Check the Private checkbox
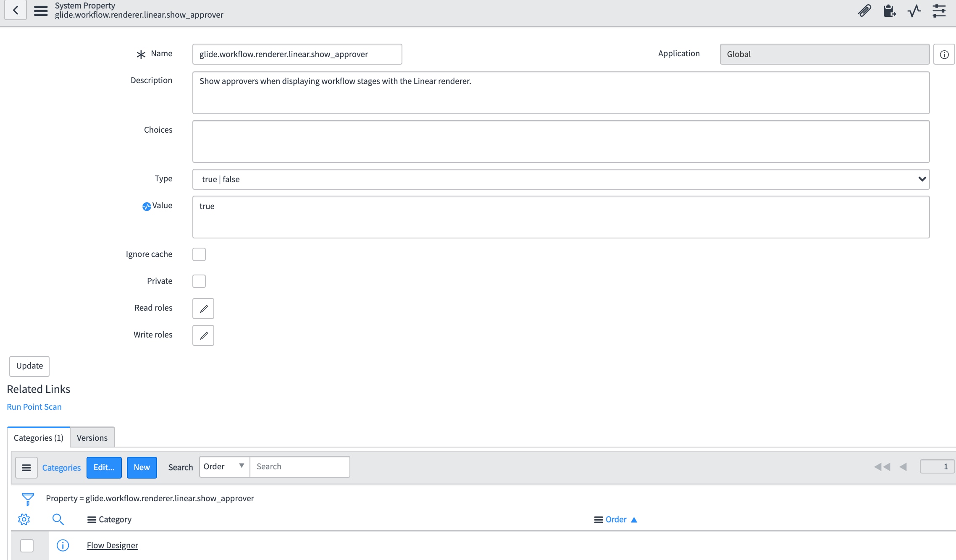956x560 pixels. pyautogui.click(x=199, y=281)
